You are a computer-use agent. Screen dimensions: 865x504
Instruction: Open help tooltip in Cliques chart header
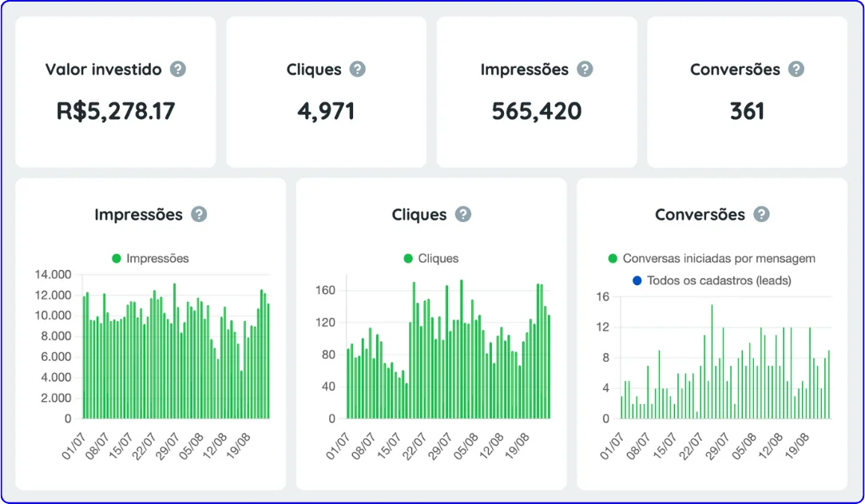coord(463,215)
